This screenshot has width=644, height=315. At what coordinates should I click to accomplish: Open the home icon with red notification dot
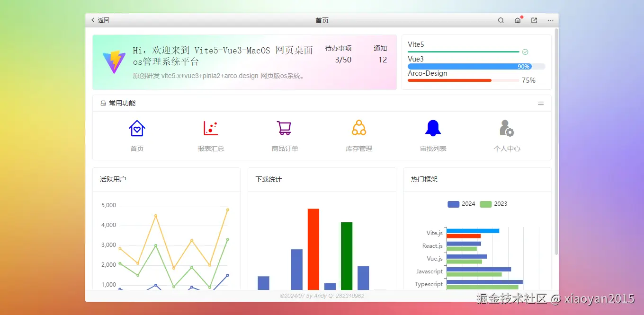coord(518,20)
